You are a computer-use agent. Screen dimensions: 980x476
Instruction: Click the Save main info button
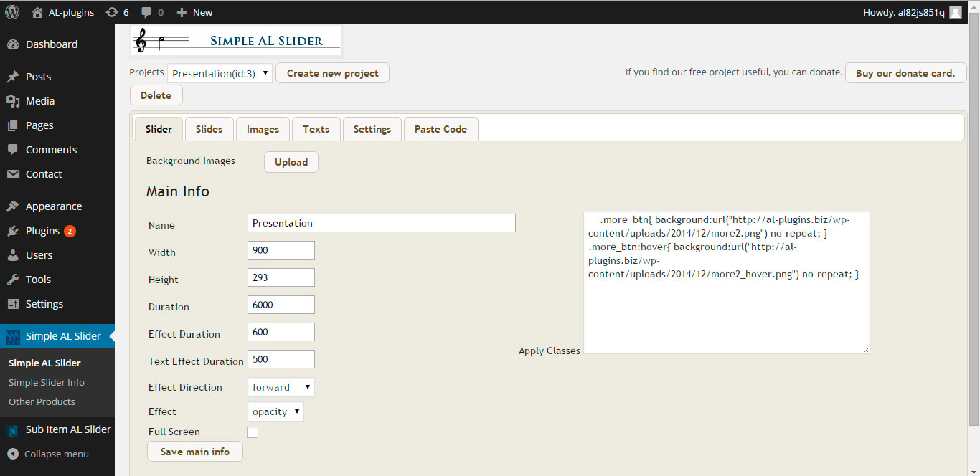tap(195, 452)
